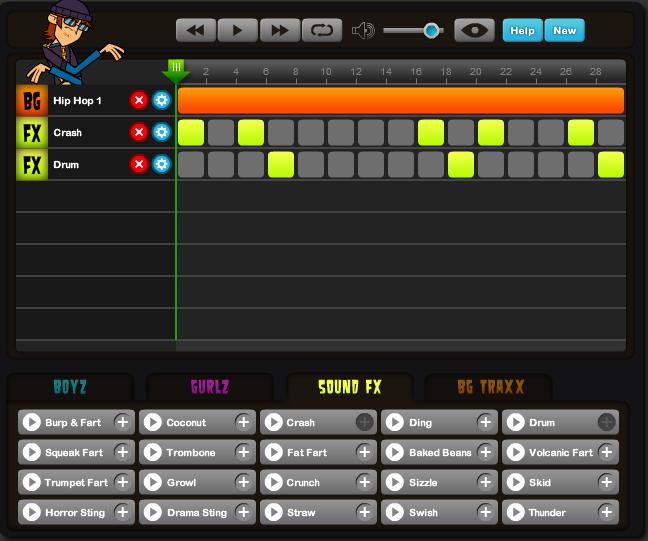
Task: Preview the Swish sound
Action: 395,512
